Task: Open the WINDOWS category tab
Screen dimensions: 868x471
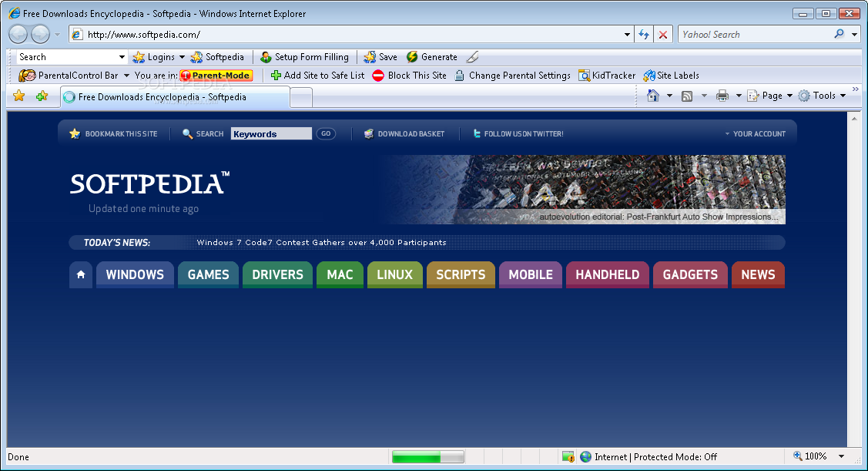Action: click(x=135, y=274)
